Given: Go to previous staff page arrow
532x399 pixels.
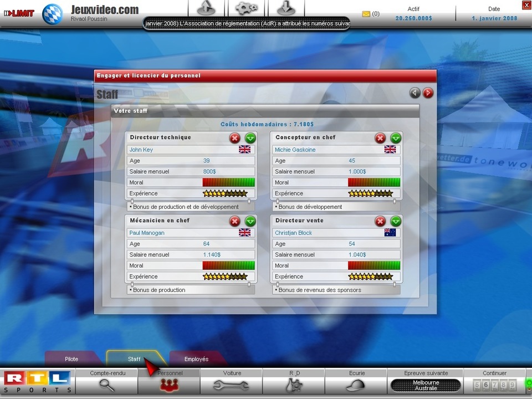Looking at the screenshot, I should pos(415,93).
